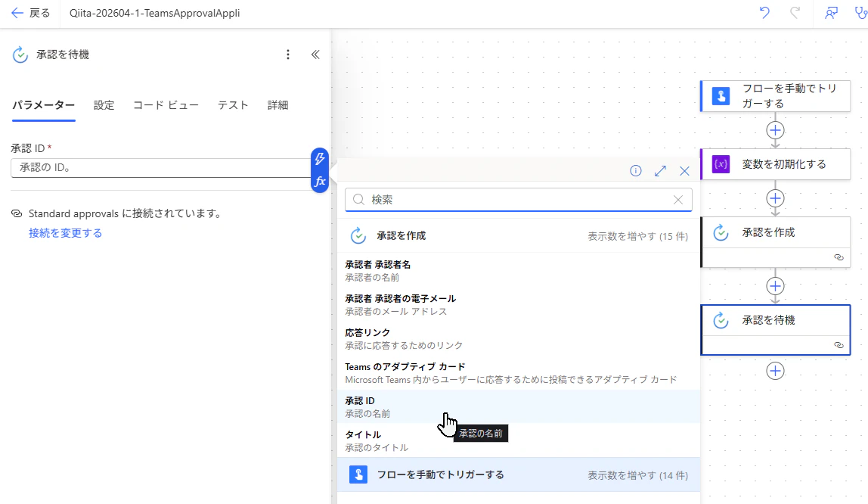868x504 pixels.
Task: Select the タイトル dynamic content item
Action: point(518,441)
